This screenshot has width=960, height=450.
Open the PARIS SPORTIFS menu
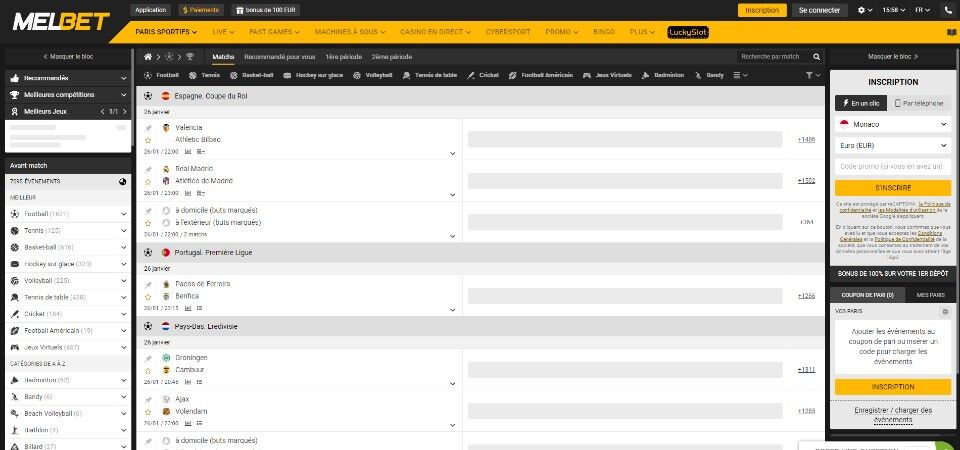coord(166,32)
